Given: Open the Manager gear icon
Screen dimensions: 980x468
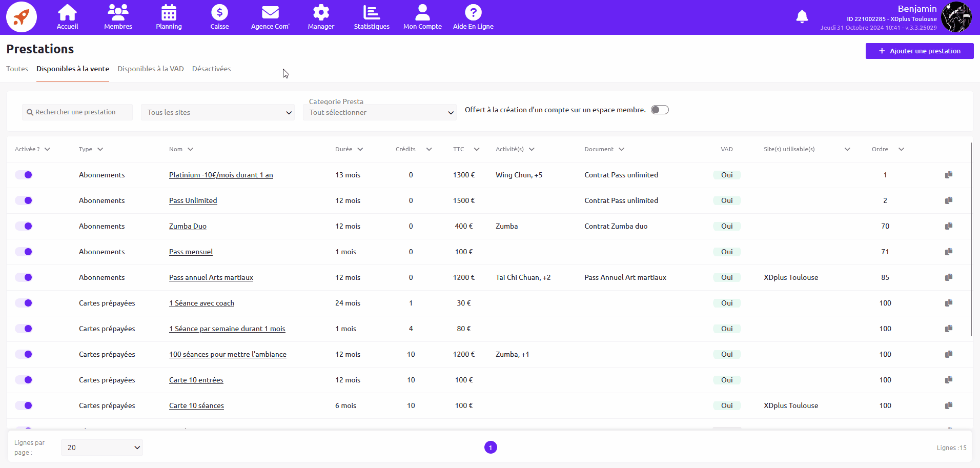Looking at the screenshot, I should (x=321, y=13).
